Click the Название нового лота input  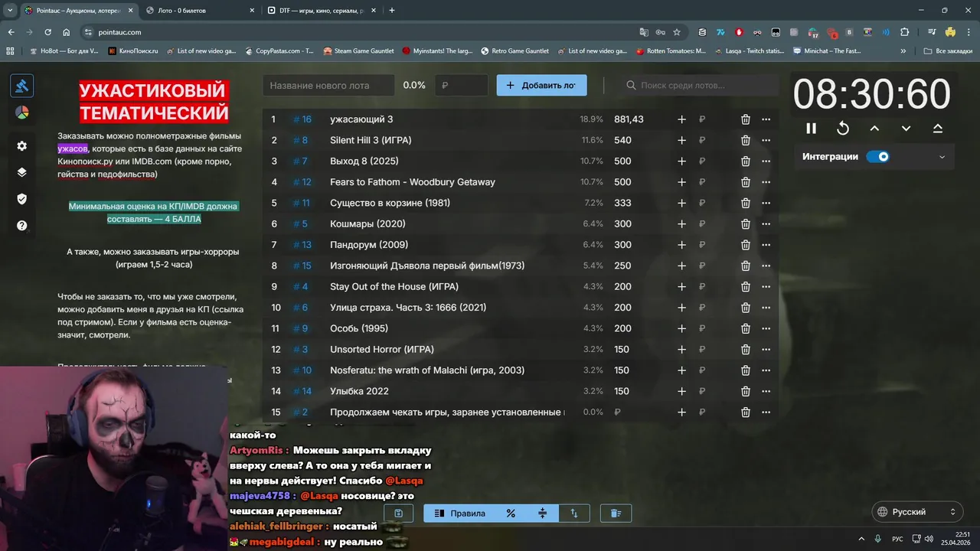tap(329, 86)
